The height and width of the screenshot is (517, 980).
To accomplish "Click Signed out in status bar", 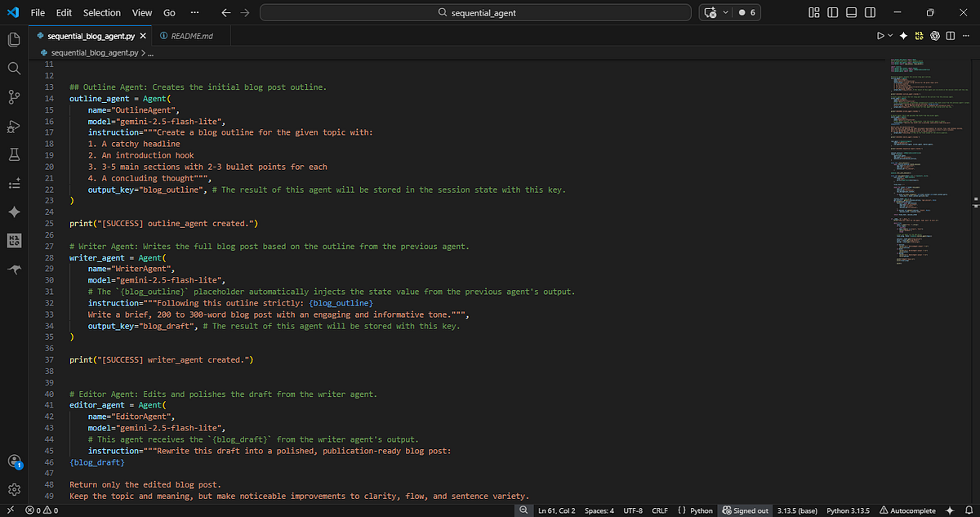I will [x=745, y=510].
